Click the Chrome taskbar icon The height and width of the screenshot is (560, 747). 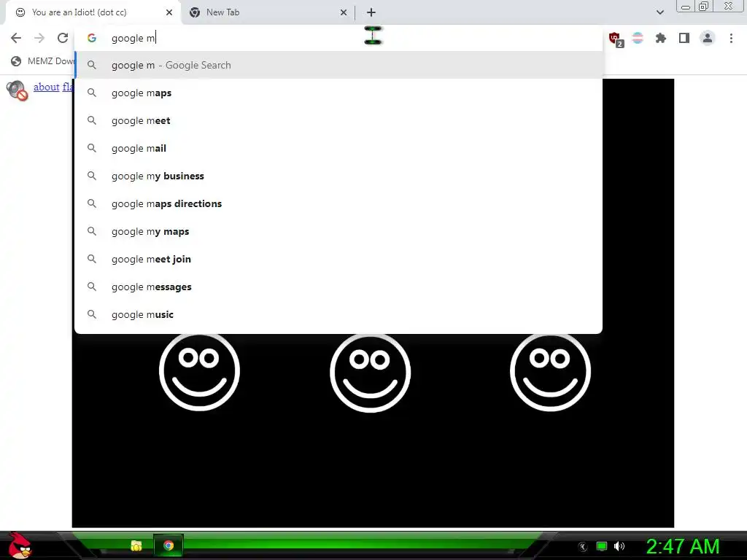click(169, 545)
